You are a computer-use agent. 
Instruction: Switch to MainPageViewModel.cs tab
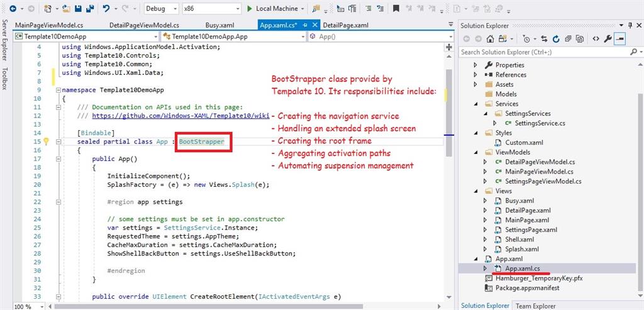(x=49, y=25)
